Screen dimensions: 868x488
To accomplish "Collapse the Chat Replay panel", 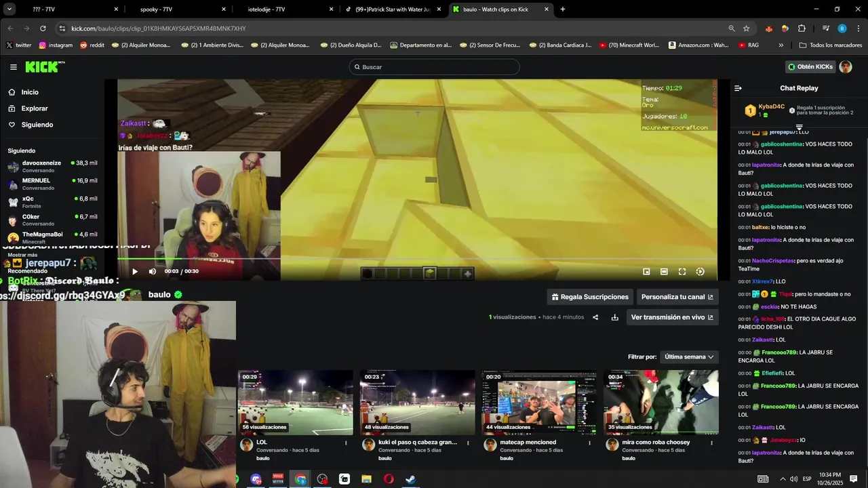I will 738,88.
